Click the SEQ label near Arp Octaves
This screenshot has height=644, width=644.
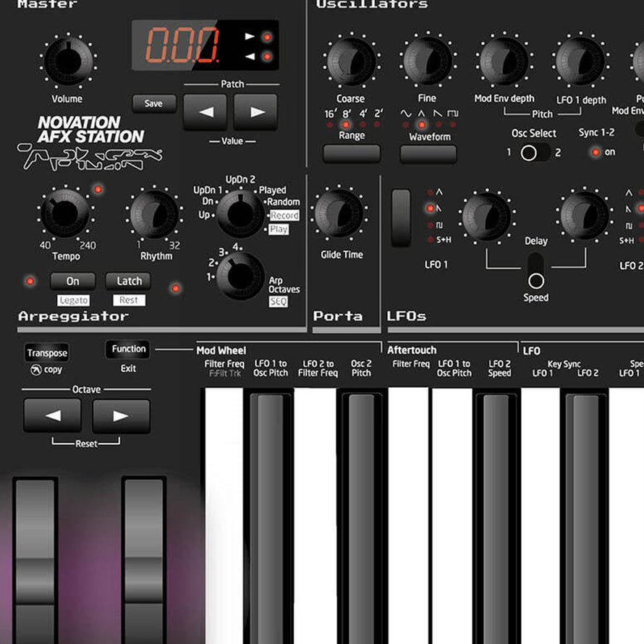point(279,302)
